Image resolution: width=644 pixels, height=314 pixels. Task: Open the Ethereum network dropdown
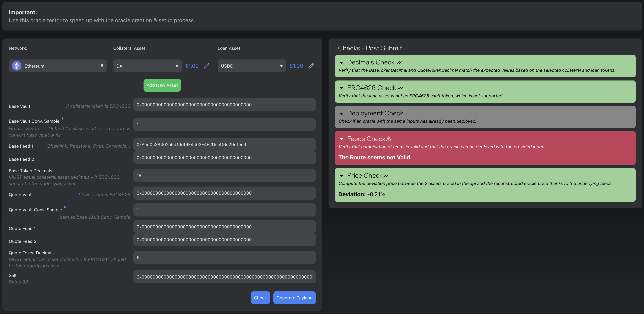(x=58, y=66)
